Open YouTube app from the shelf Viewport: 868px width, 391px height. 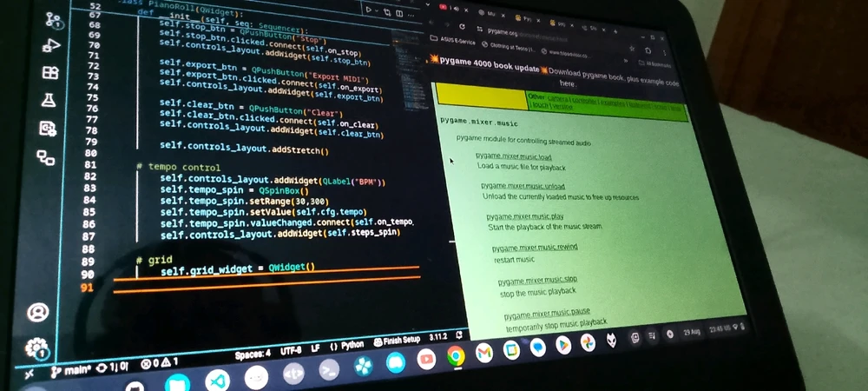pyautogui.click(x=426, y=358)
